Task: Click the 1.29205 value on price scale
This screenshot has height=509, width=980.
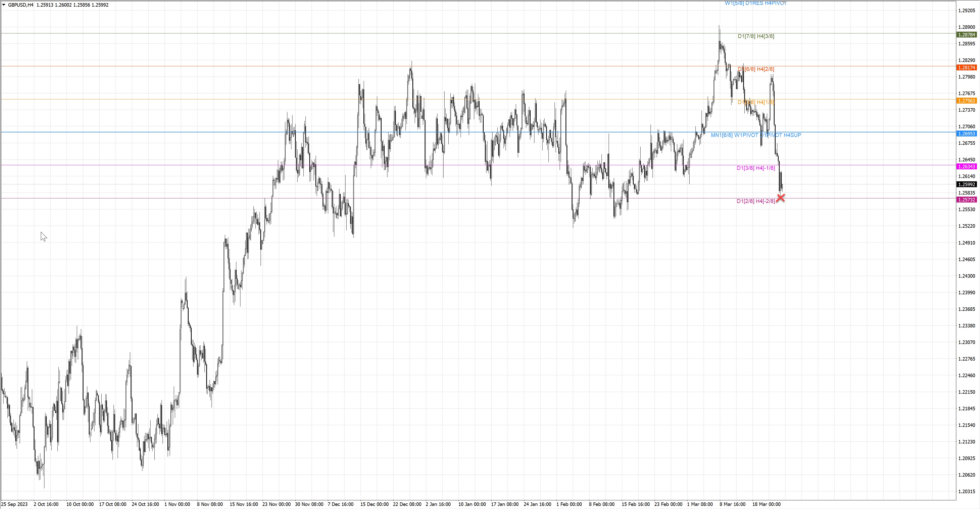Action: [x=966, y=11]
